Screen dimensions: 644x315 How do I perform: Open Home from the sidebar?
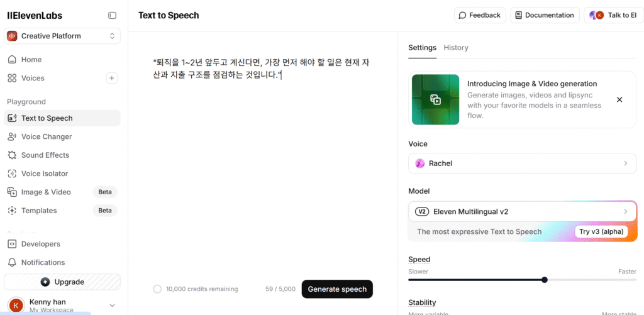(31, 60)
